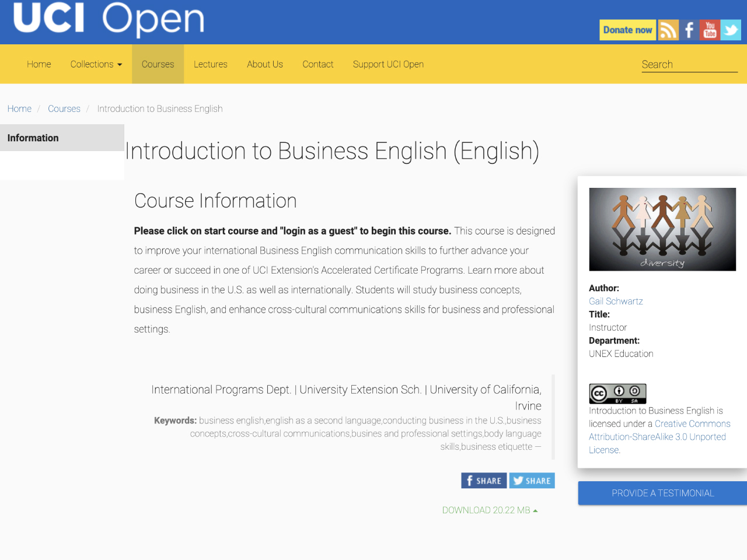This screenshot has width=747, height=560.
Task: Click Introduction to Business English breadcrumb text
Action: tap(160, 108)
